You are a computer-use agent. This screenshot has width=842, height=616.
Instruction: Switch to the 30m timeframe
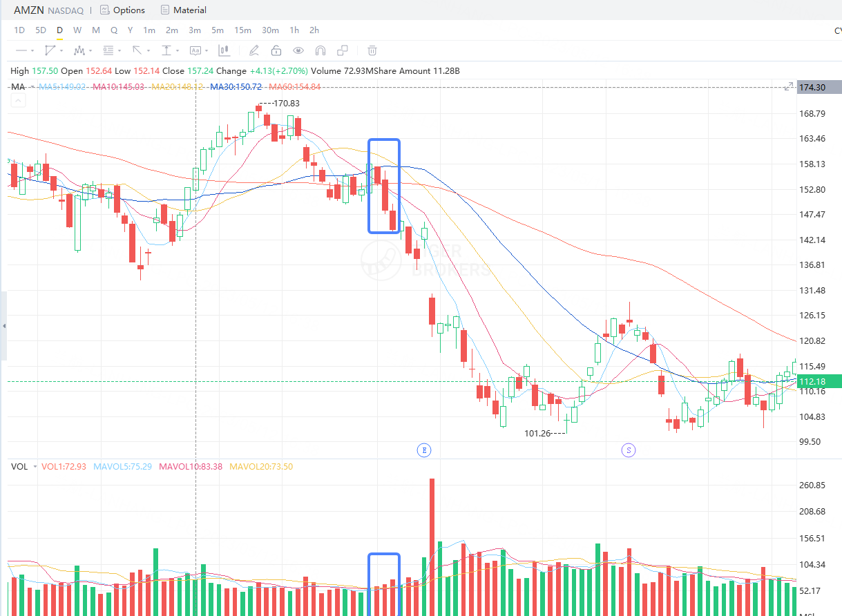click(x=270, y=30)
